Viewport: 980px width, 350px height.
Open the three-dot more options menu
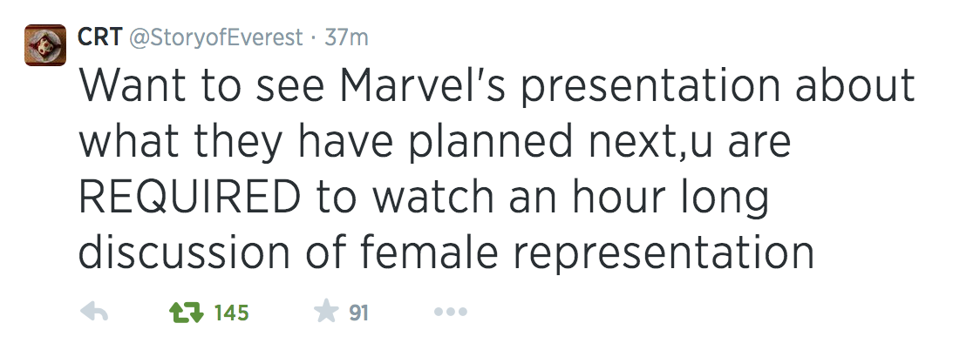click(x=450, y=313)
